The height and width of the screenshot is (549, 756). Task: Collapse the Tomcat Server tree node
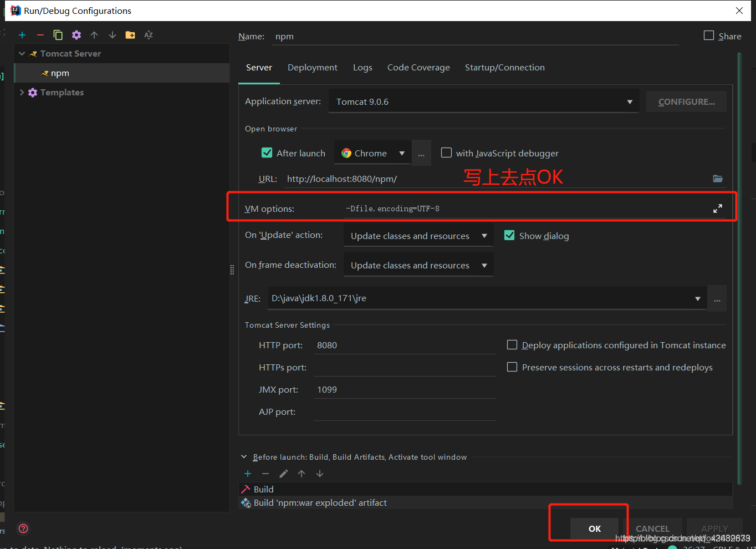point(22,54)
